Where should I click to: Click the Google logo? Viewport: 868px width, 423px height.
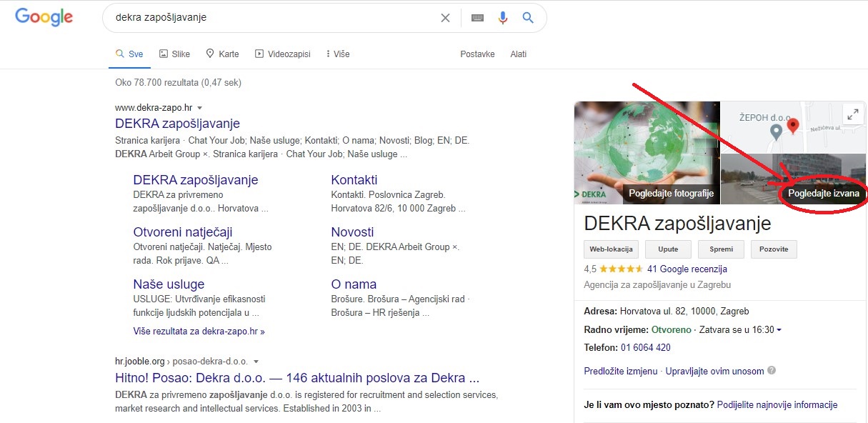pyautogui.click(x=44, y=18)
